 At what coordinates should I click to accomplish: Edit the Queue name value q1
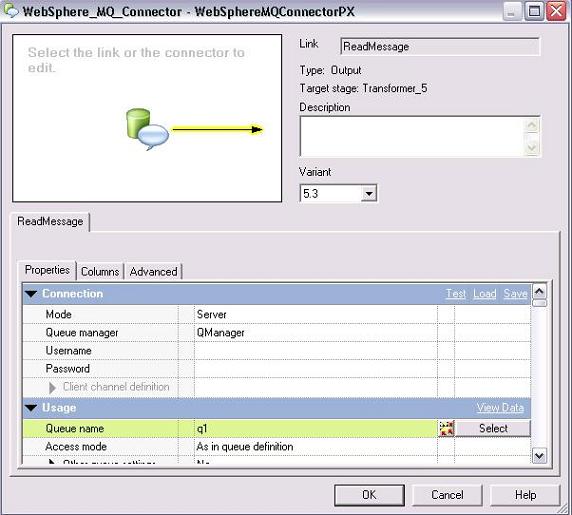(x=316, y=428)
